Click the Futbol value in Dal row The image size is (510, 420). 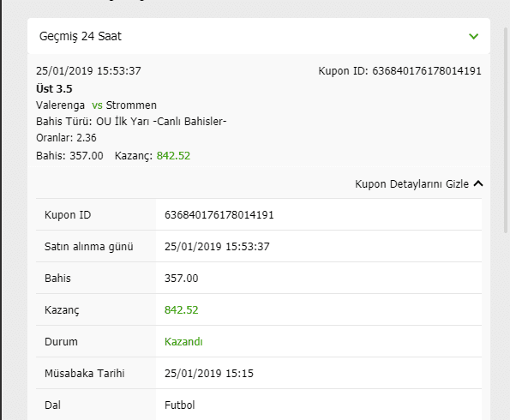179,405
